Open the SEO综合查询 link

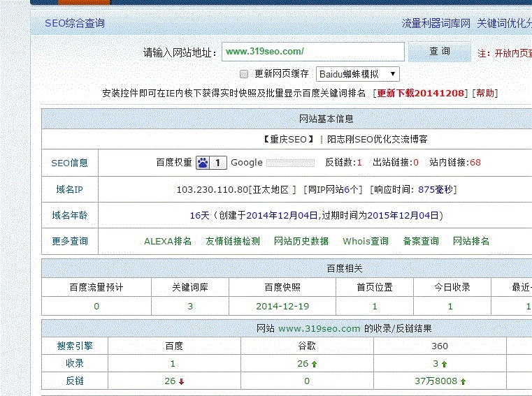(x=75, y=23)
